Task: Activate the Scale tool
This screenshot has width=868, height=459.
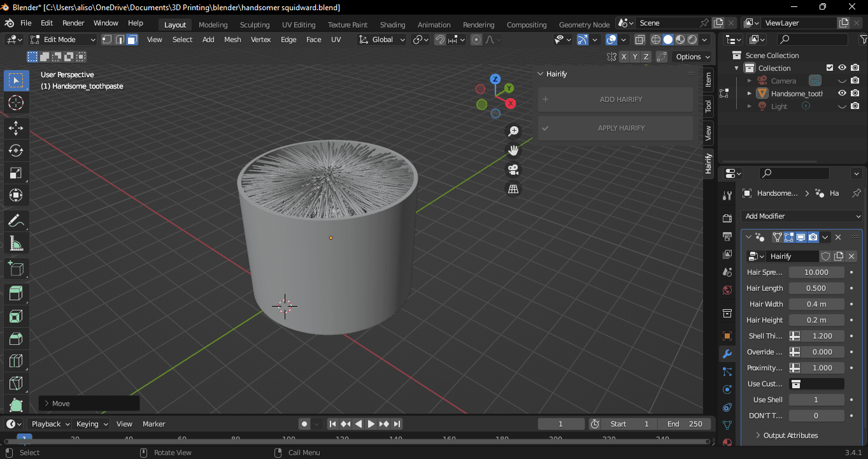Action: coord(16,173)
